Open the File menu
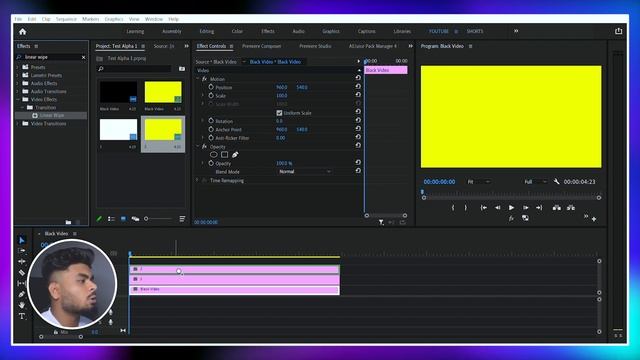This screenshot has width=640, height=360. click(18, 19)
